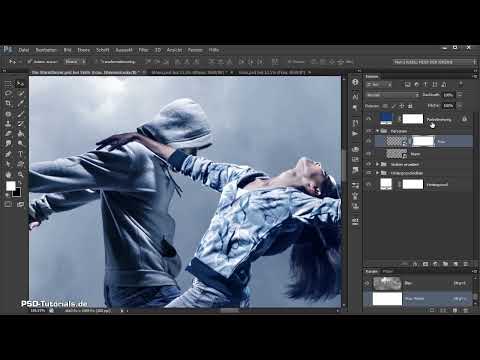Click the Deckkraft opacity value field
480x360 pixels.
[x=448, y=95]
